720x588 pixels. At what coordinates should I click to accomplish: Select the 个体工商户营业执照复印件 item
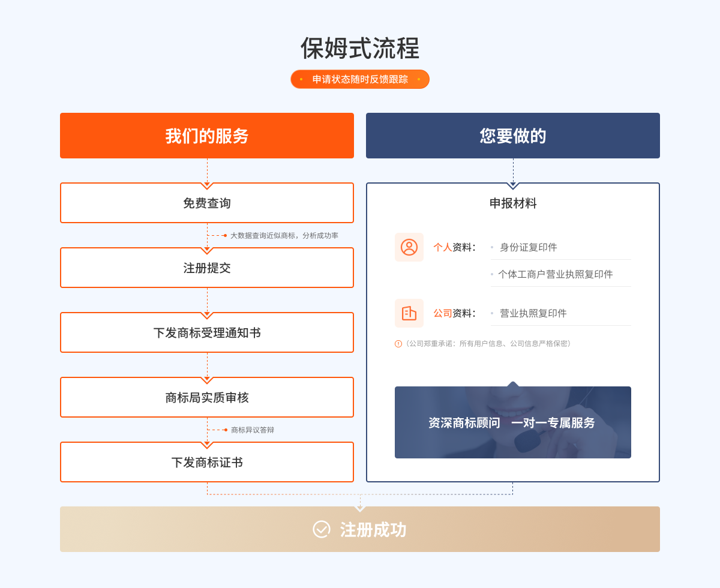click(555, 274)
